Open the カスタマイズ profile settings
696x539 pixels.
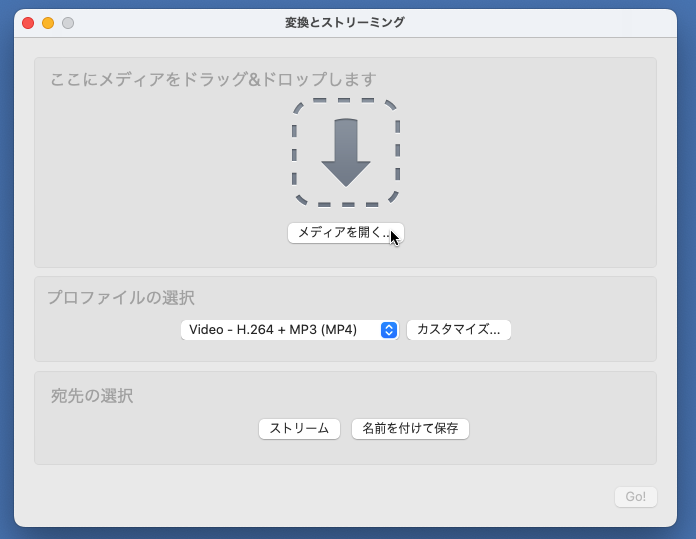[459, 330]
